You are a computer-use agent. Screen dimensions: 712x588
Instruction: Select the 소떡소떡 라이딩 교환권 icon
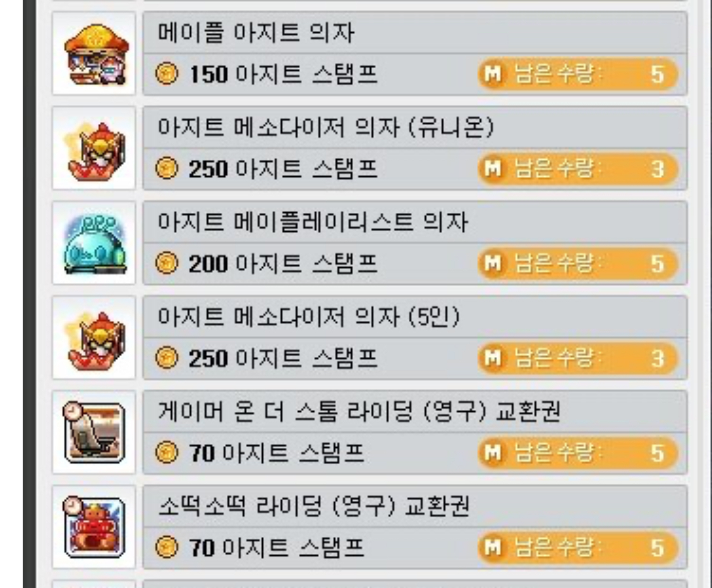[x=94, y=527]
